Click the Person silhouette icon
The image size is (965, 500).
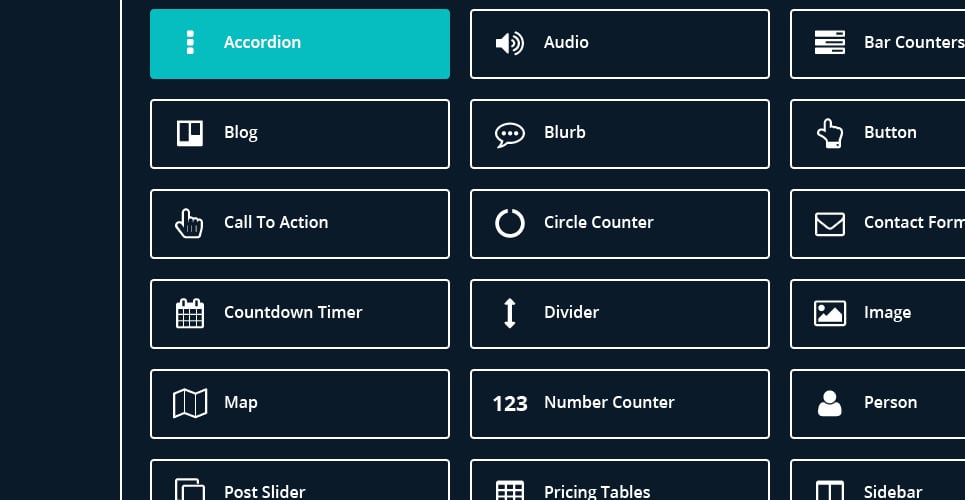click(x=830, y=403)
